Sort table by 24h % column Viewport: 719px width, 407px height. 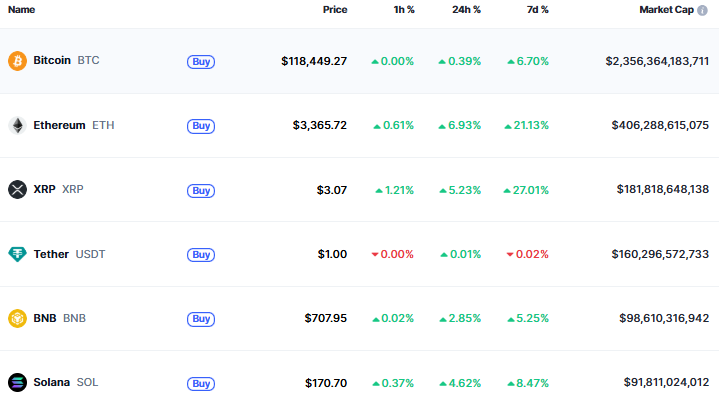[466, 10]
